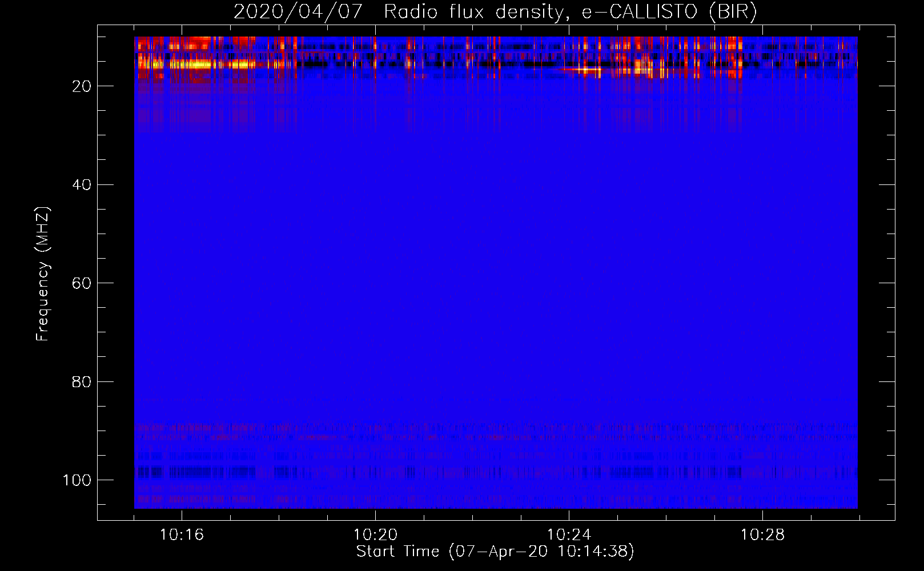Click the "10:24" time tick label
The width and height of the screenshot is (924, 571).
(569, 535)
